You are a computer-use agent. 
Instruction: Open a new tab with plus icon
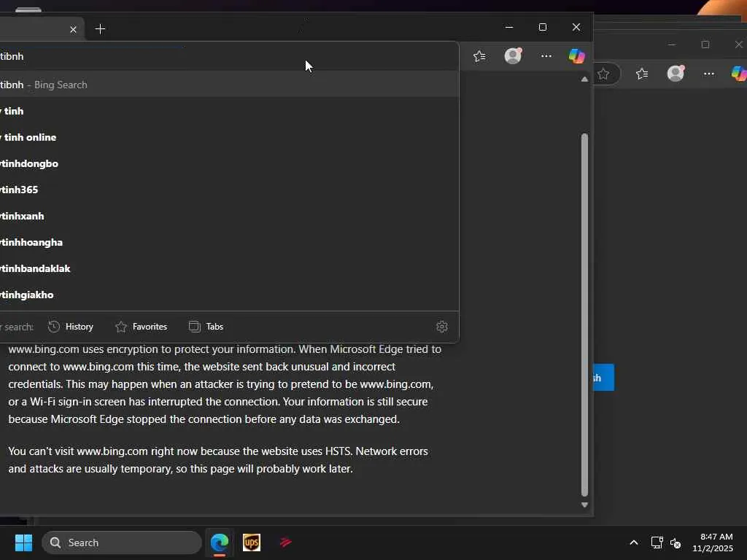click(100, 29)
